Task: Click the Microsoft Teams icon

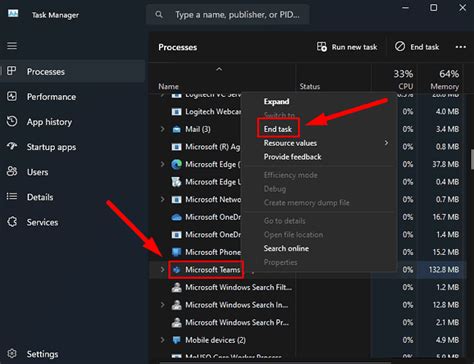Action: click(176, 270)
